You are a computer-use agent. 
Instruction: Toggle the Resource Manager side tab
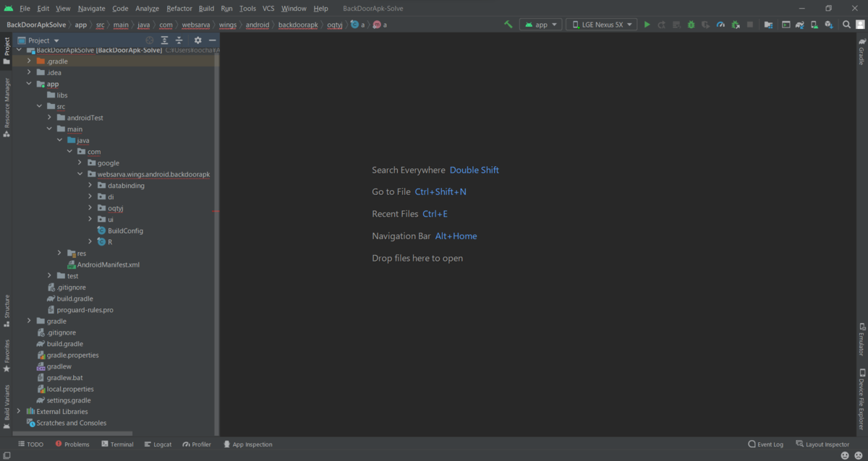click(x=7, y=108)
